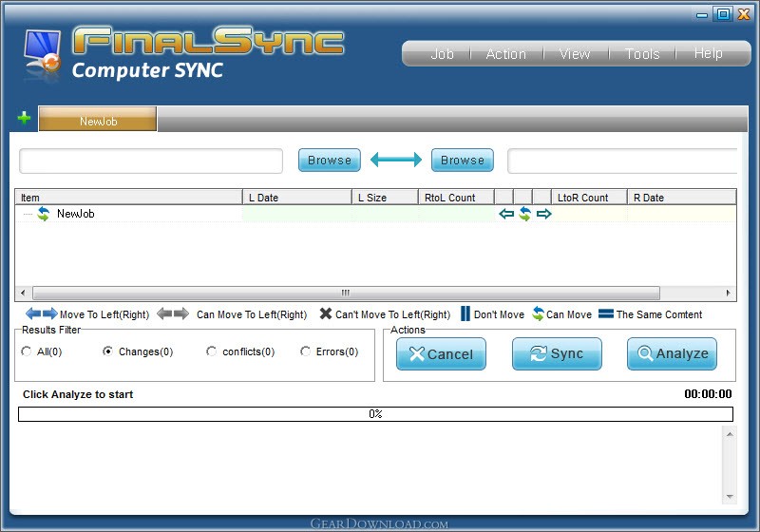Click the sync icon beside NewJob item
The image size is (760, 532).
(44, 214)
